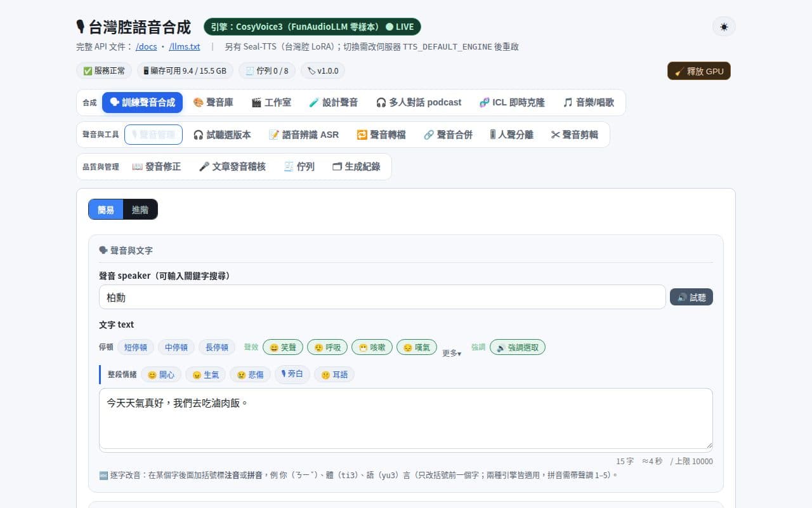Open the /llms.txt link
Image resolution: width=812 pixels, height=508 pixels.
[185, 46]
